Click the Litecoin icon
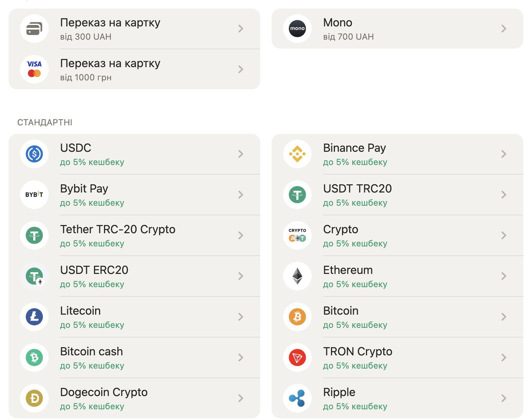Viewport: 529px width, 420px height. pyautogui.click(x=34, y=317)
